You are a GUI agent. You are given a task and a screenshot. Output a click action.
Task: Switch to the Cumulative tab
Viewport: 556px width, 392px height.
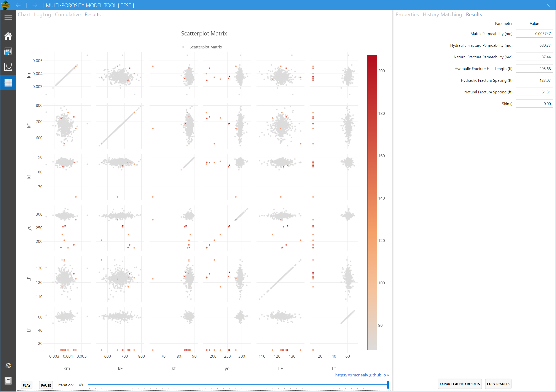coord(68,14)
